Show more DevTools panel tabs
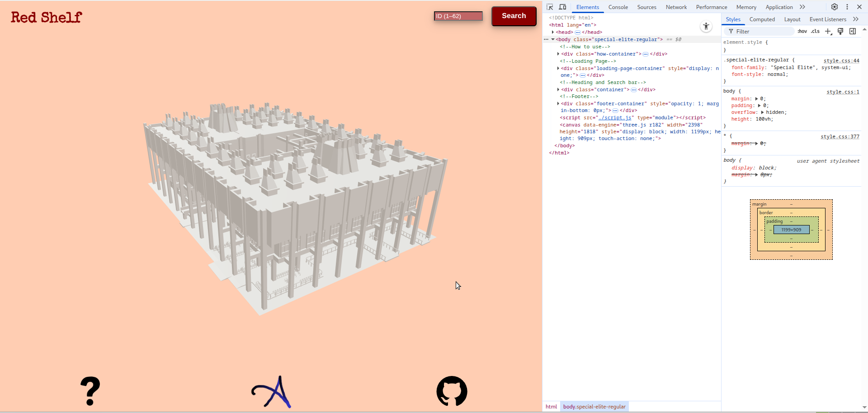868x413 pixels. (x=802, y=7)
